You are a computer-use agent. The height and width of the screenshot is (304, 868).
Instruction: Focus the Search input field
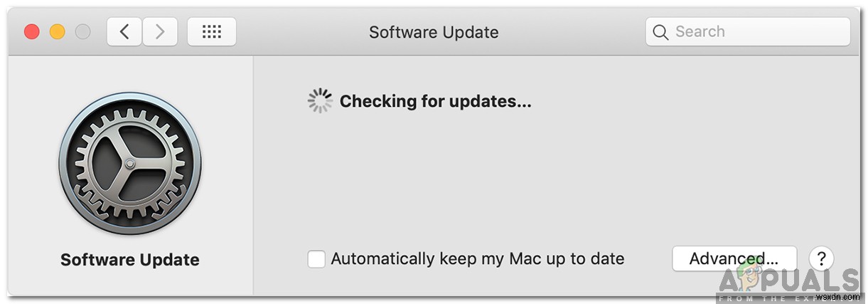click(754, 32)
